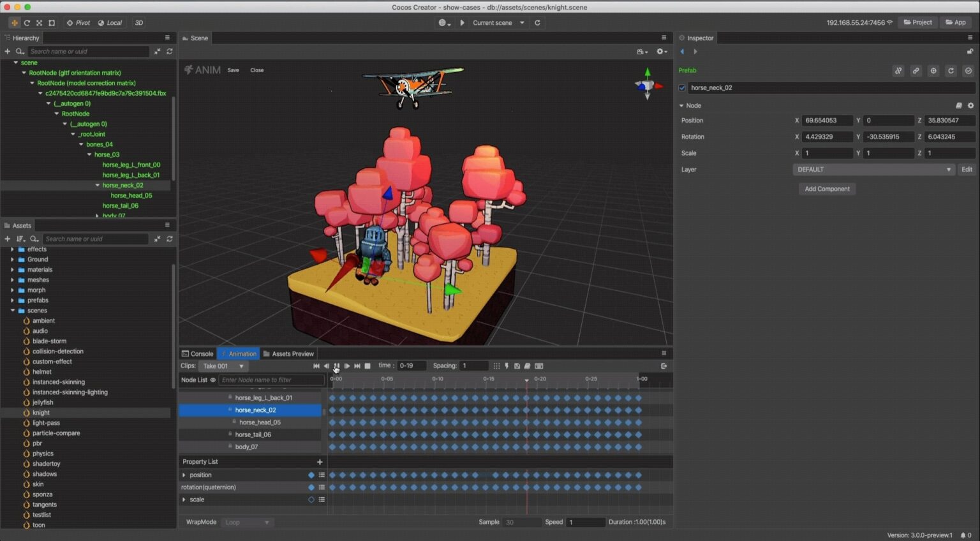
Task: Select the Scale transform tool
Action: (39, 22)
